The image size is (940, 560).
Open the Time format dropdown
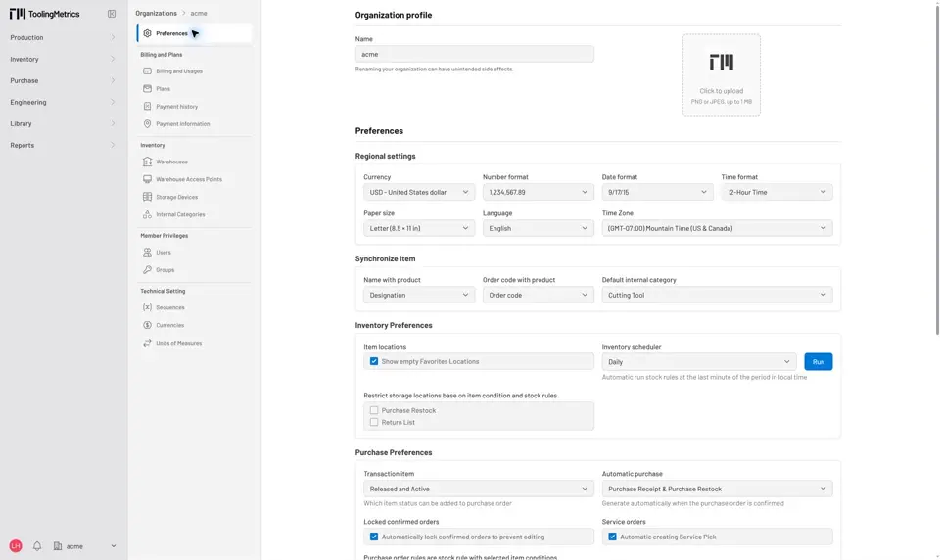click(776, 192)
